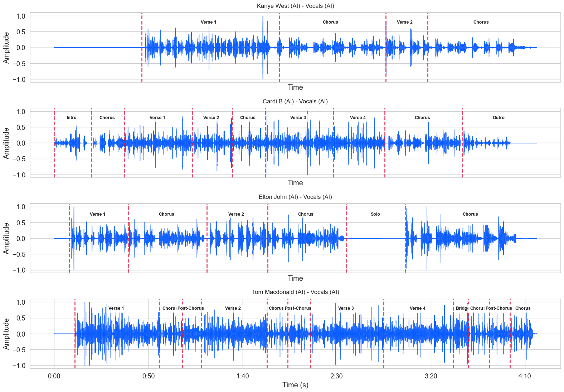Viewport: 564px width, 392px height.
Task: Click the Bridge label in Tom Macdonald plot
Action: [x=462, y=308]
